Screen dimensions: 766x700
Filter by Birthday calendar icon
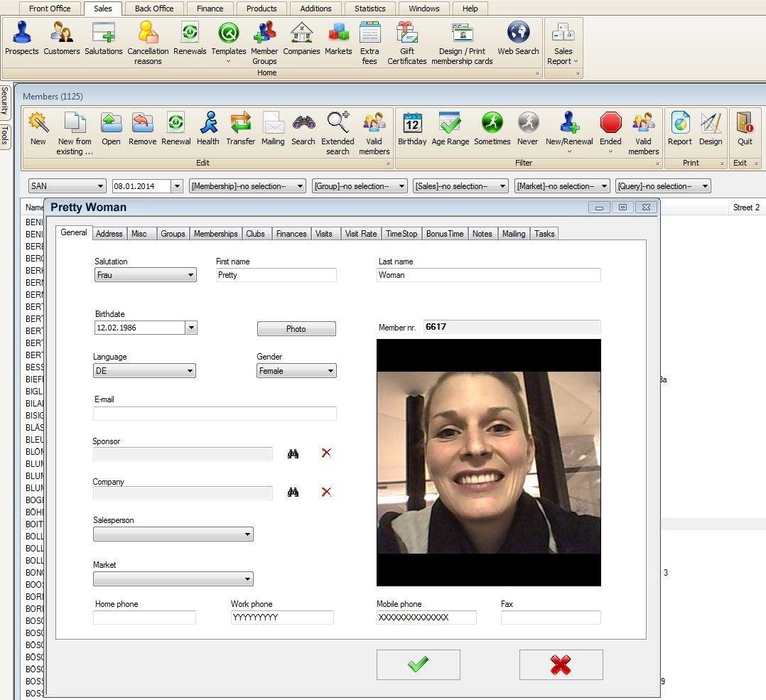[412, 129]
